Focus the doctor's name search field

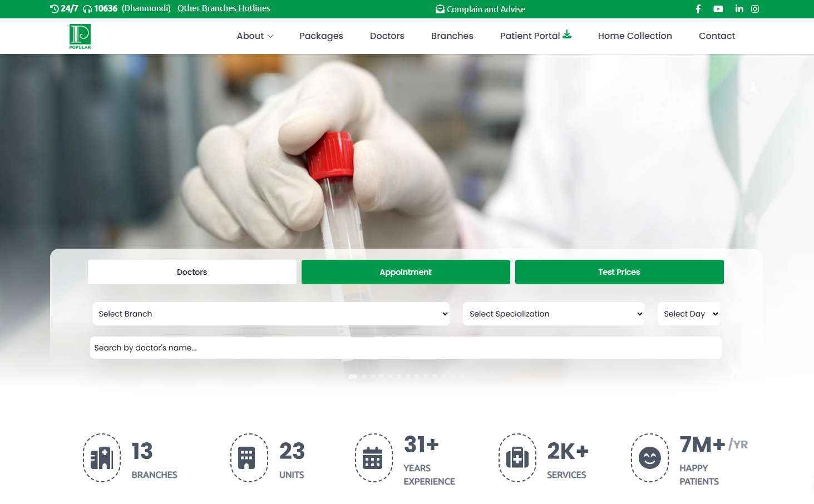406,348
